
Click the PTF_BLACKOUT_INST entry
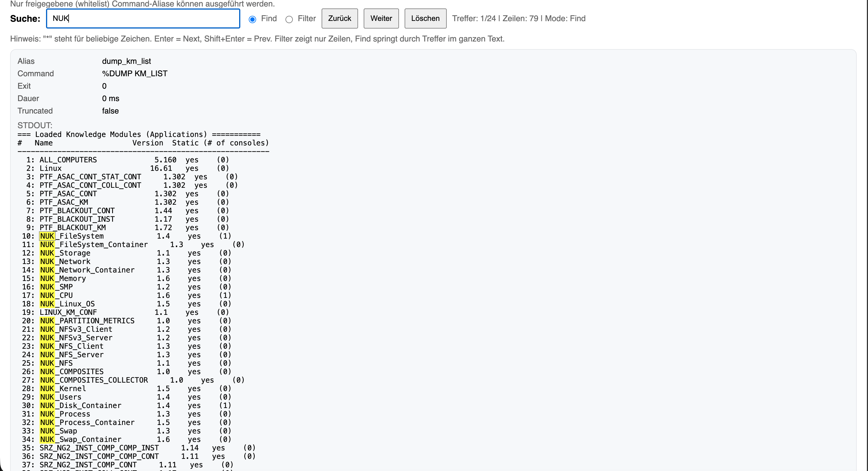(77, 219)
